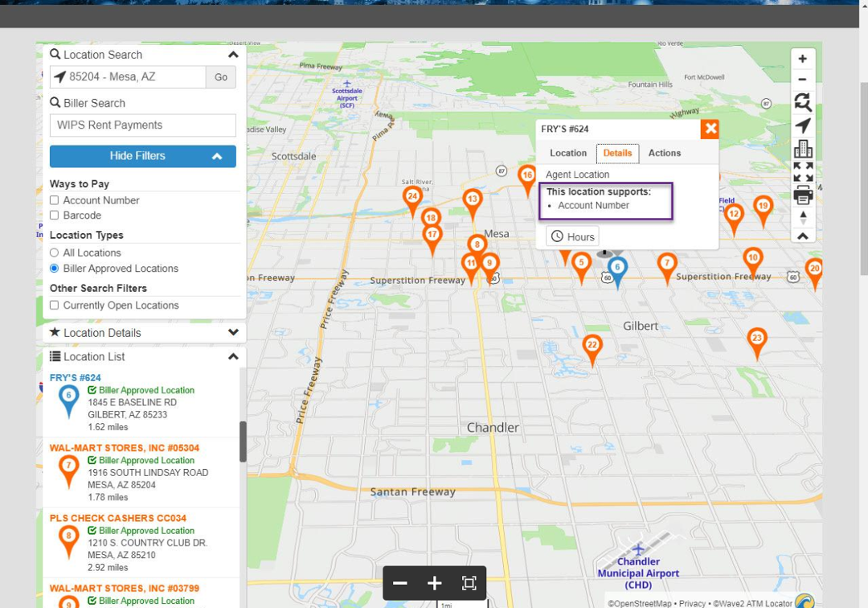Image resolution: width=868 pixels, height=608 pixels.
Task: Open Hours for FRY'S #624
Action: 572,236
